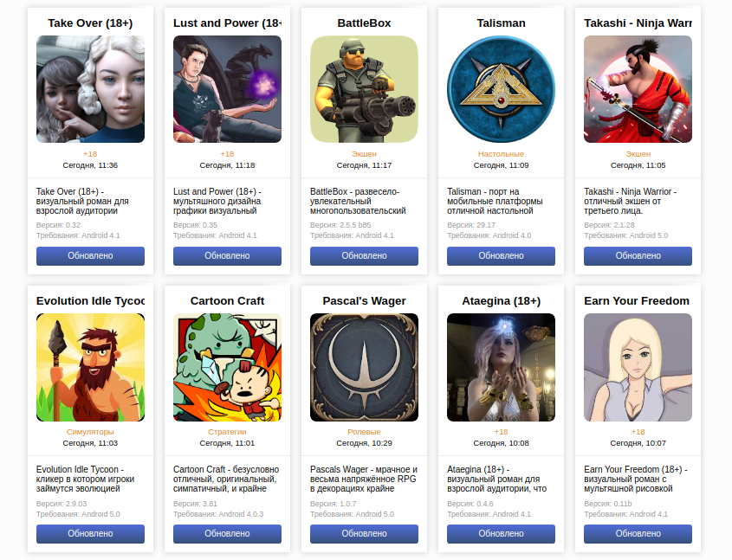
Task: Open the Earn Your Freedom cover image
Action: pos(638,367)
